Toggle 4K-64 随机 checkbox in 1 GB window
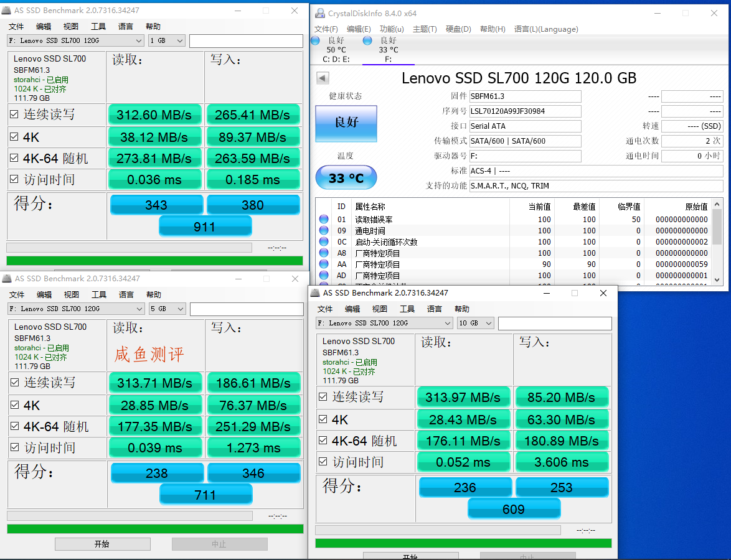This screenshot has width=731, height=560. pos(14,158)
